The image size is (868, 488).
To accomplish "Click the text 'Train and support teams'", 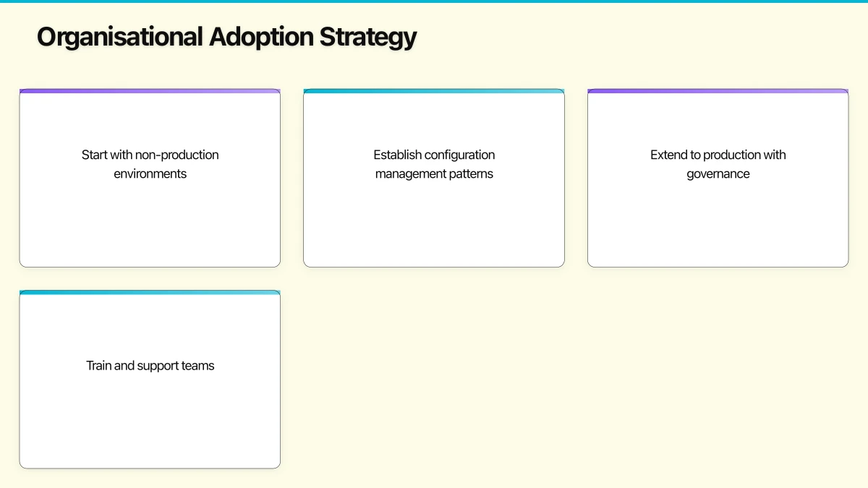I will tap(150, 366).
